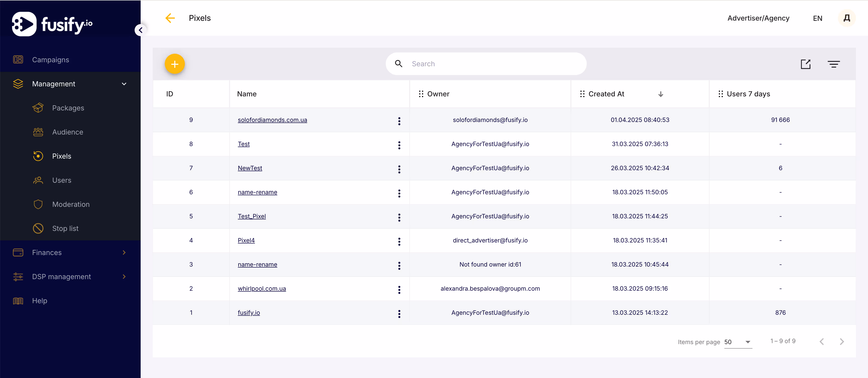Click the 13.03.2025 14:13:22 date cell
The height and width of the screenshot is (378, 868).
click(640, 312)
